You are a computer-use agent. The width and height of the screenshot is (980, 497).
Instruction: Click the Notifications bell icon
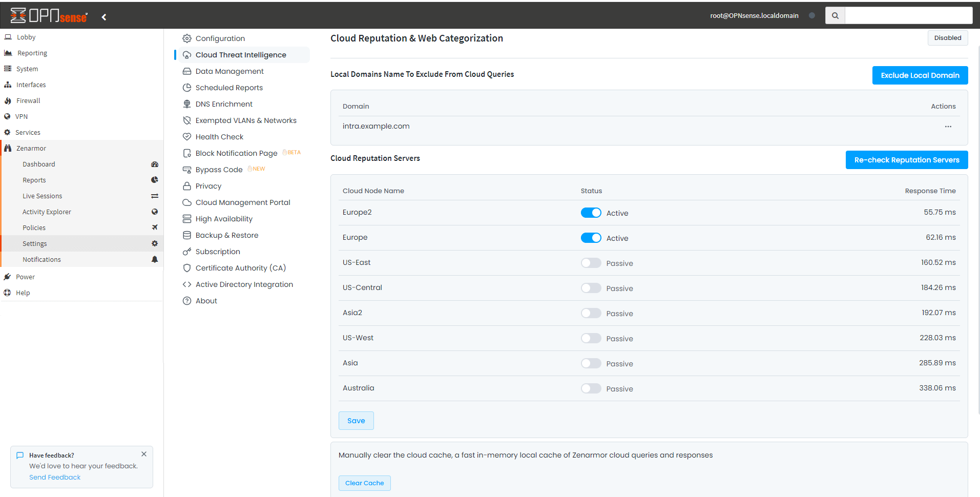click(155, 259)
